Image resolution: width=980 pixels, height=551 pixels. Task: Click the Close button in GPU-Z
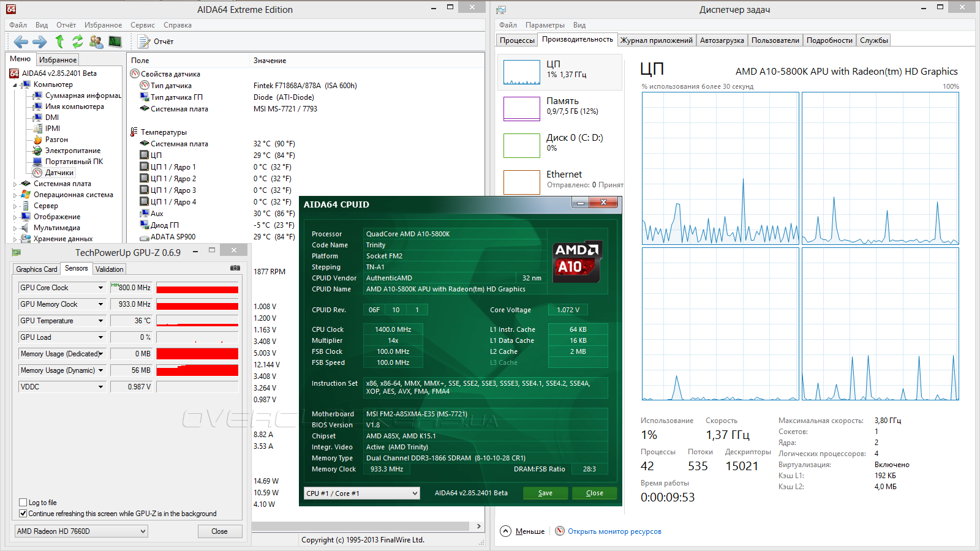click(x=220, y=531)
